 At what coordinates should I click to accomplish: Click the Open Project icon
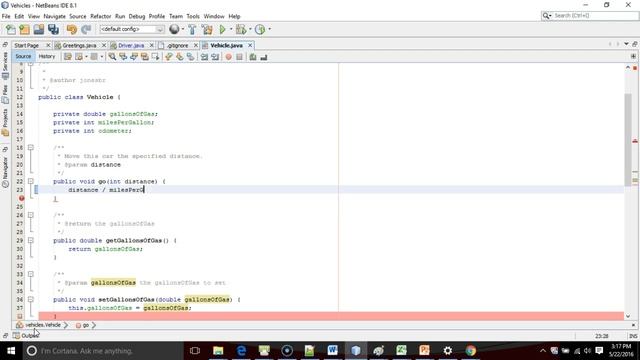(x=39, y=29)
